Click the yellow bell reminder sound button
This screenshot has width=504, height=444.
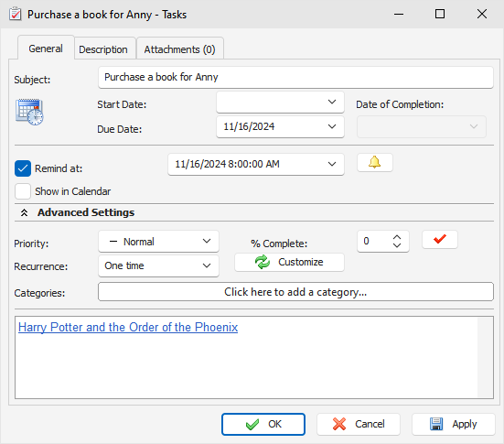point(375,162)
